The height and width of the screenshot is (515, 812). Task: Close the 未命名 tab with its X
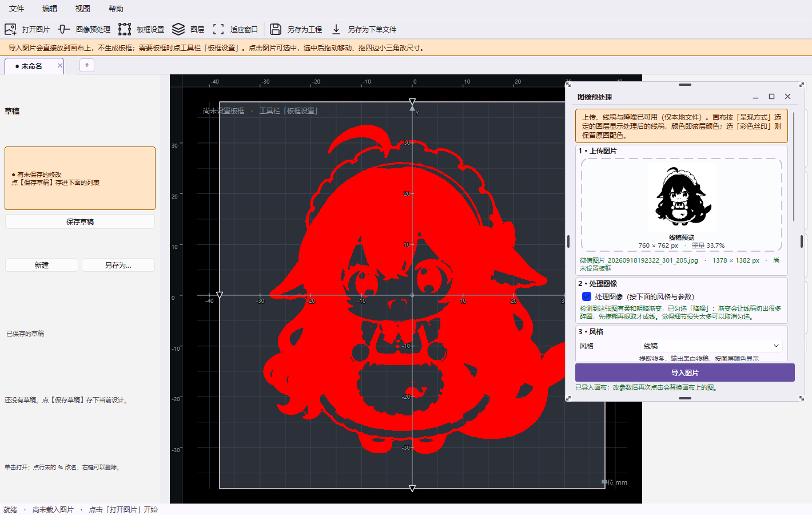[60, 66]
